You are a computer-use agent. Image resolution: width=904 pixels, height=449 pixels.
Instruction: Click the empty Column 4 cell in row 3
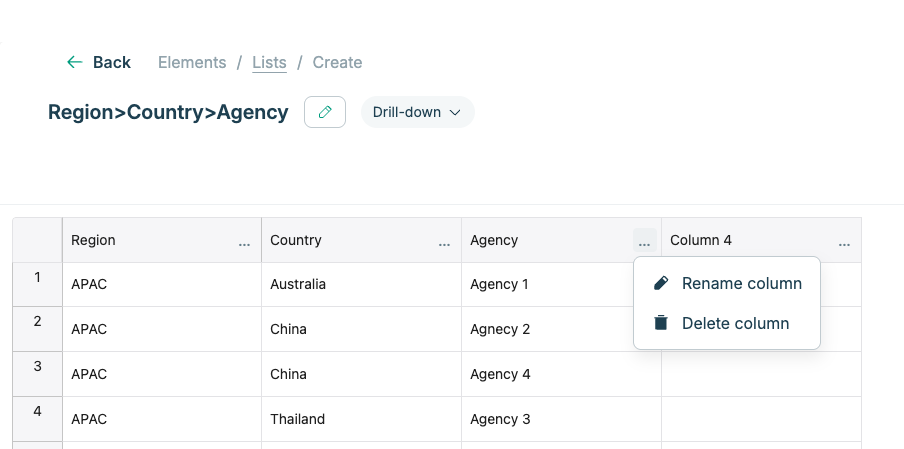[x=762, y=374]
